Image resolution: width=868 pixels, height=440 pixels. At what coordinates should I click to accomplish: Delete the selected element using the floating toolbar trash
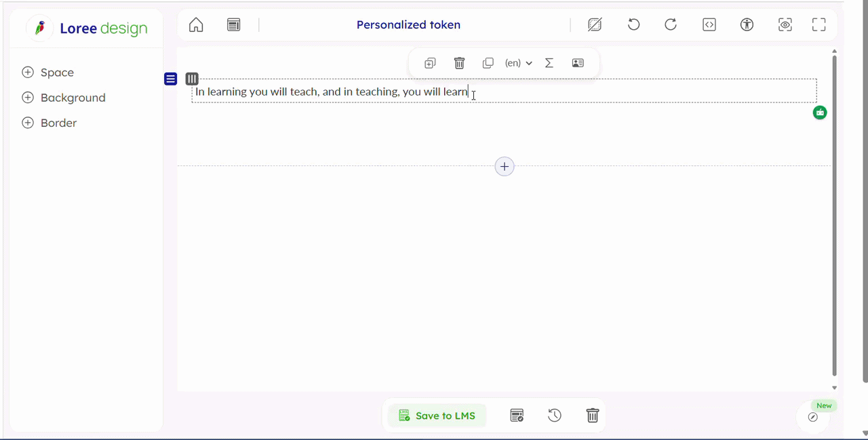click(x=459, y=63)
